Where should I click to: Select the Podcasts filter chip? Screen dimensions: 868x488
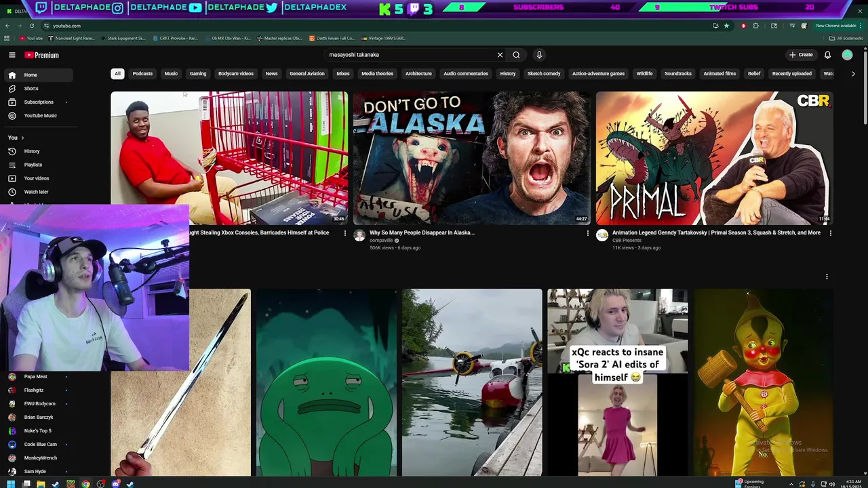[142, 74]
